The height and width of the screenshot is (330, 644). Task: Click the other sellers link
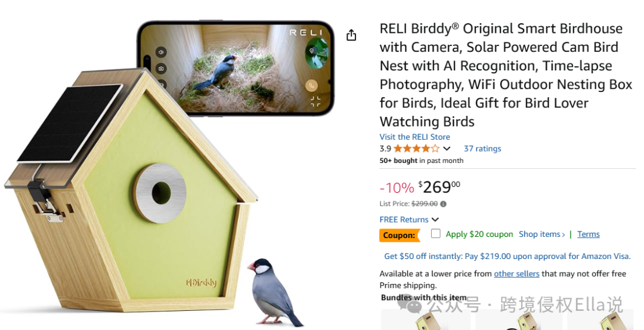coord(516,274)
